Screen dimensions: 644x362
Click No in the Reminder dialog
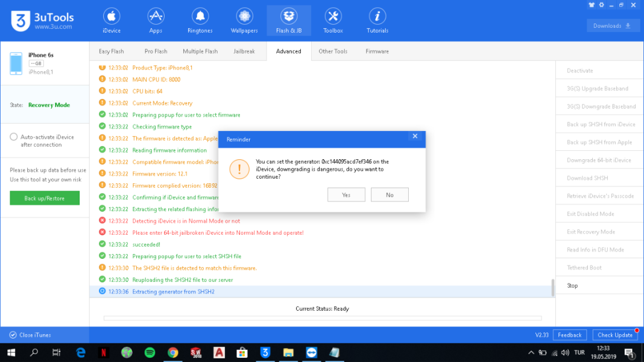point(390,195)
